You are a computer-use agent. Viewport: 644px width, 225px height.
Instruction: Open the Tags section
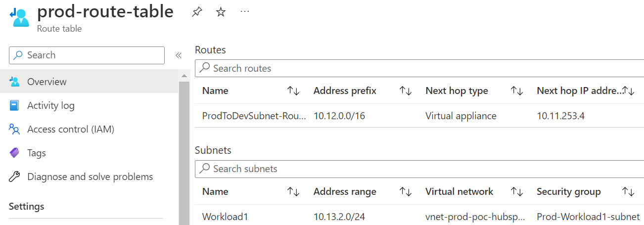[36, 153]
